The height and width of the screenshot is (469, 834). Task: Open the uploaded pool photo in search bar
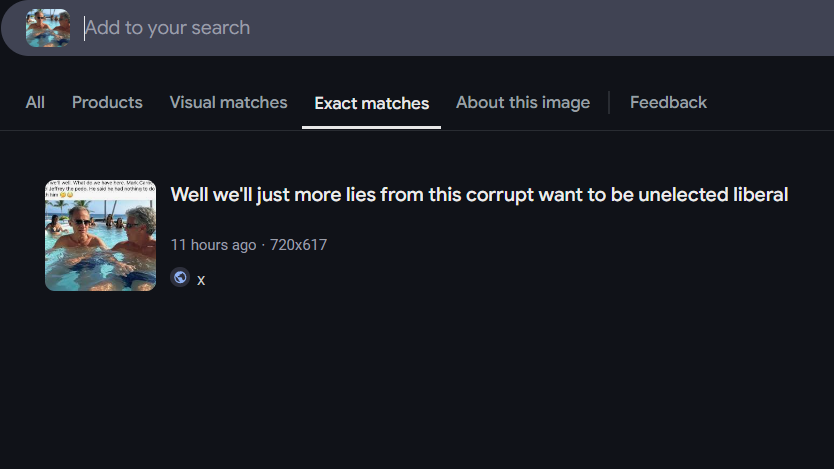48,28
